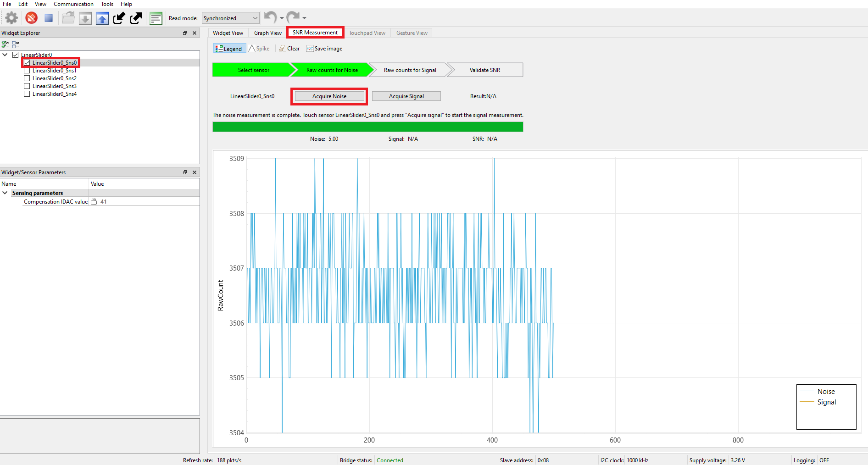Click the undo arrow icon

click(x=270, y=17)
